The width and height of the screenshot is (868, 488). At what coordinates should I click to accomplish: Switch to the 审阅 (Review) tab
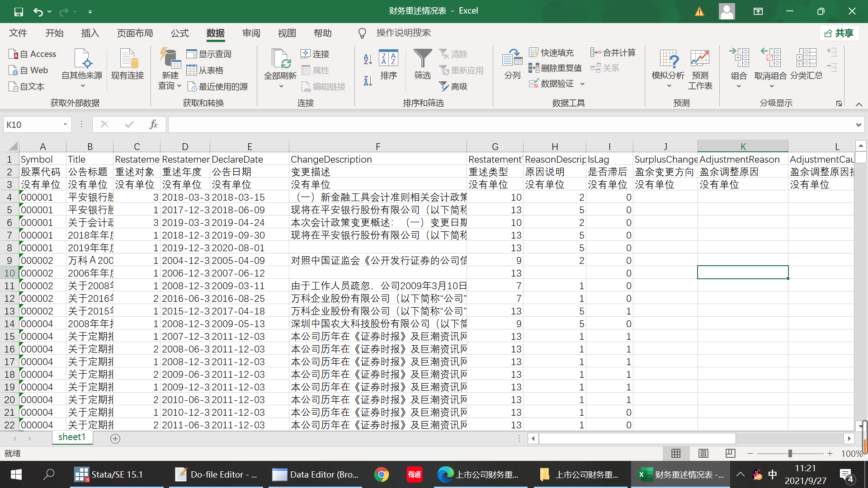[x=251, y=33]
